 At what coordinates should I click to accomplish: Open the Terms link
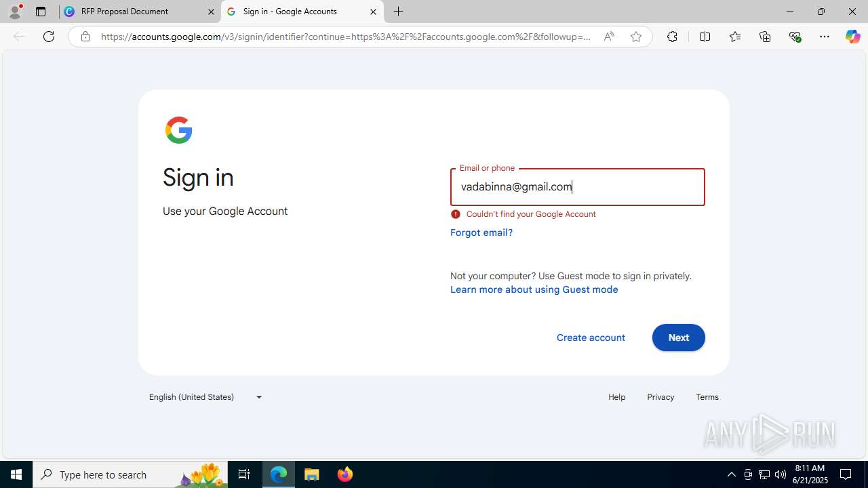click(x=707, y=397)
